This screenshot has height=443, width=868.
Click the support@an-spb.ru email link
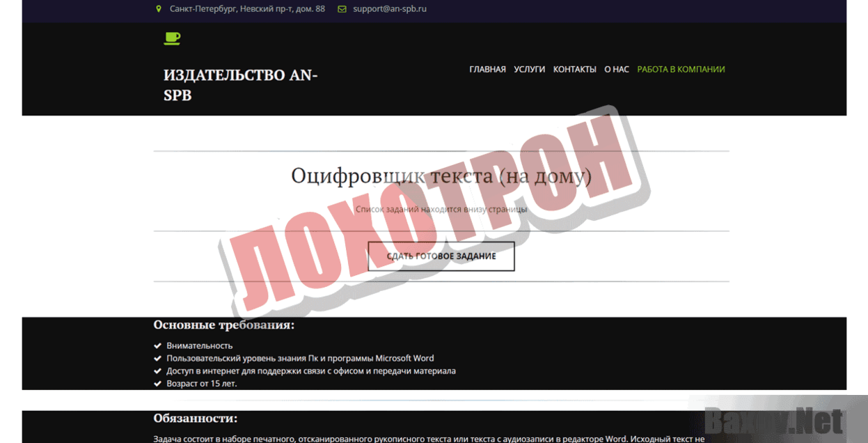click(389, 9)
